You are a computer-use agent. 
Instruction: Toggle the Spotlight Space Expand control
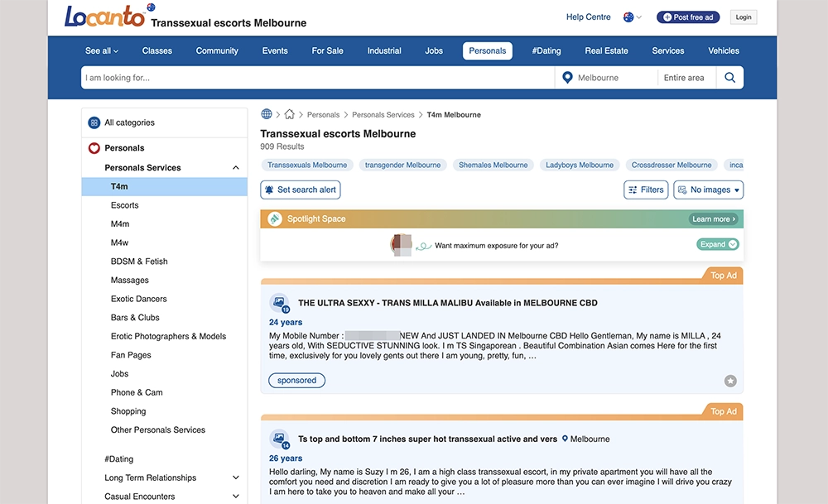tap(717, 245)
